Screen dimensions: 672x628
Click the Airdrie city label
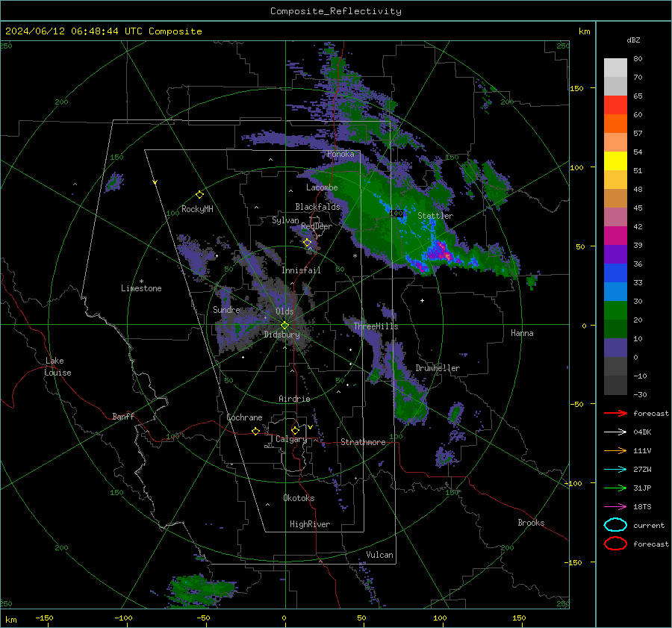point(294,399)
